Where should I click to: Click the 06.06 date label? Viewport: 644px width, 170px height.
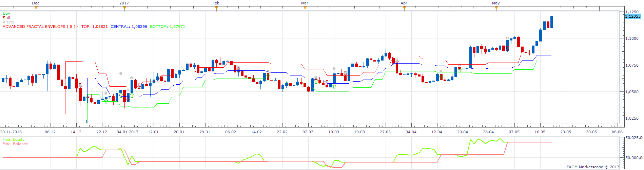617,132
